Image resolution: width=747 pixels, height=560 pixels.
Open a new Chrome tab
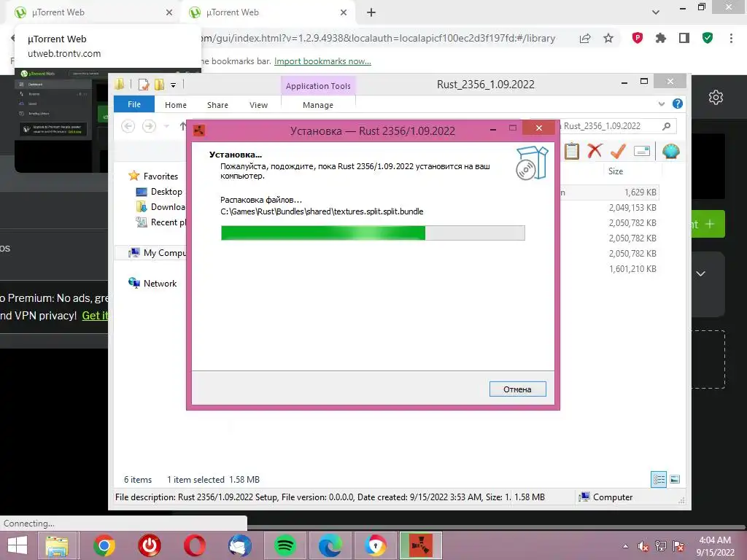[371, 12]
